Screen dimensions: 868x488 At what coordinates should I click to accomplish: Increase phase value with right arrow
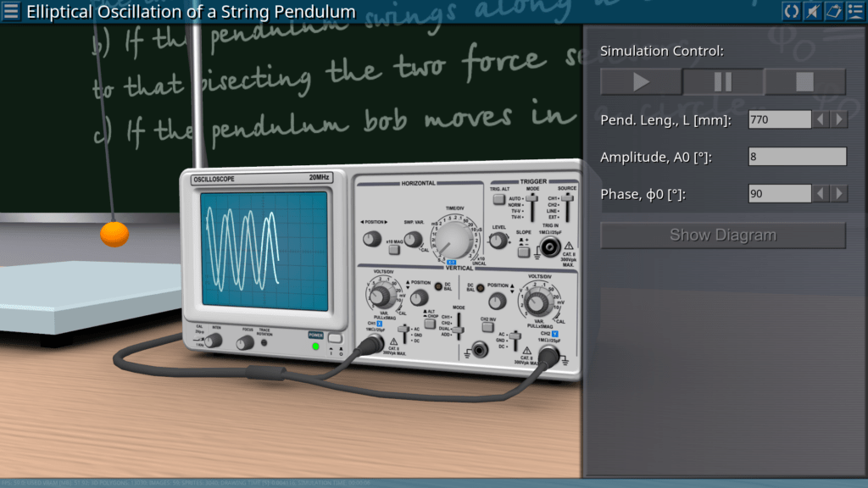(838, 194)
